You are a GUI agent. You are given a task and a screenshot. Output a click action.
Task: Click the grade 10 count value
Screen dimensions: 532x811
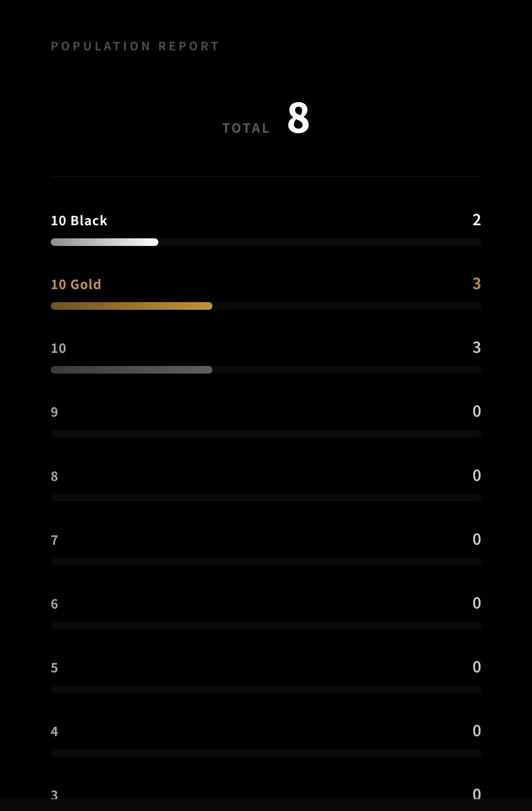(x=477, y=347)
